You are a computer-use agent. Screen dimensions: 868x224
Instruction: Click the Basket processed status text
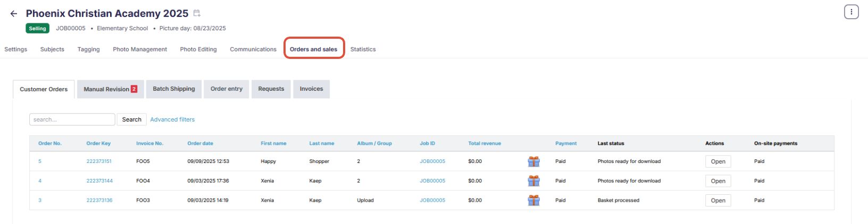(619, 201)
